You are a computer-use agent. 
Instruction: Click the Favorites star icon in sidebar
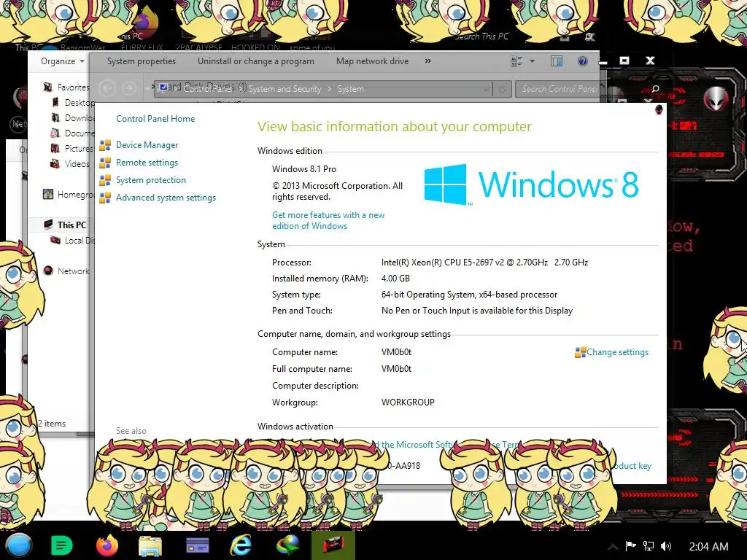[x=47, y=87]
